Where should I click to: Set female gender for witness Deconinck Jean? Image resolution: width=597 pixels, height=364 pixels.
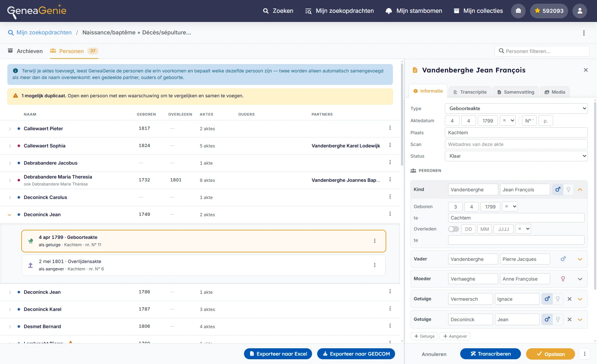[558, 319]
